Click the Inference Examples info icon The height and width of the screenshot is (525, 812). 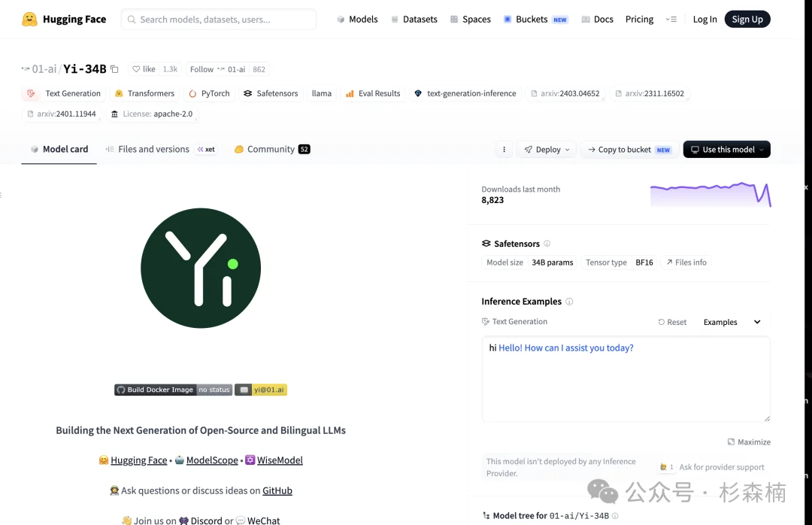[569, 301]
